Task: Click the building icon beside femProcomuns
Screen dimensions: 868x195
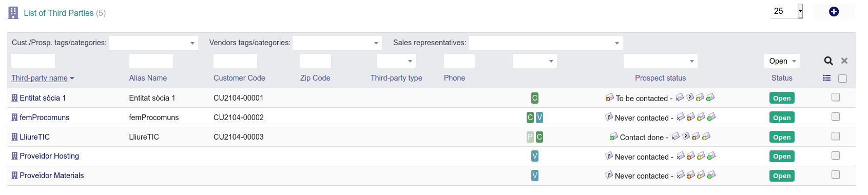Action: [14, 118]
